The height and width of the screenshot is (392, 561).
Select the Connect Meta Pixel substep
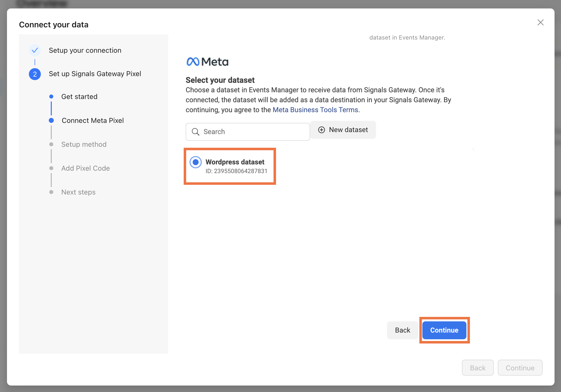93,120
